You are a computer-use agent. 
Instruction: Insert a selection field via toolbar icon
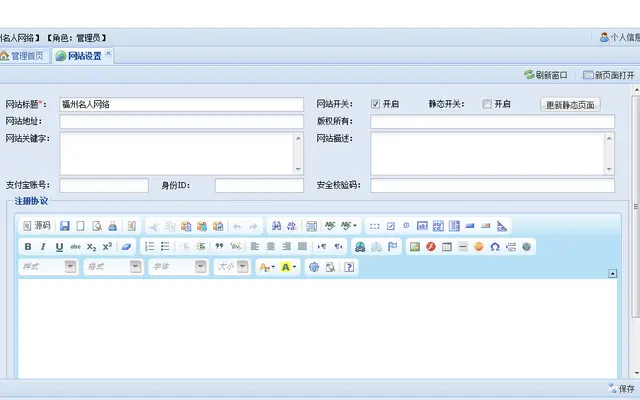454,226
